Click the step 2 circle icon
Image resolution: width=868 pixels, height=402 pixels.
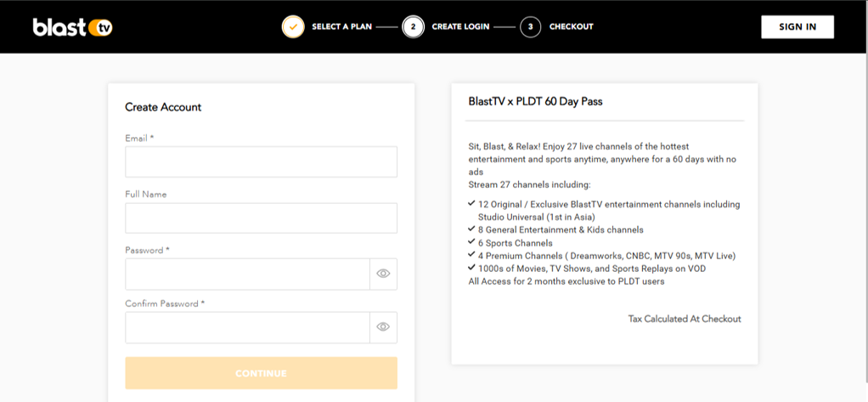(x=413, y=26)
